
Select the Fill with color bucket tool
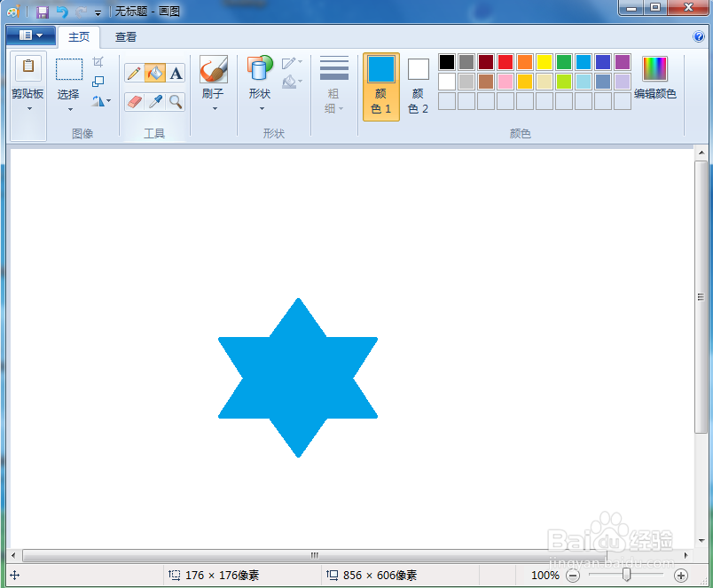155,73
